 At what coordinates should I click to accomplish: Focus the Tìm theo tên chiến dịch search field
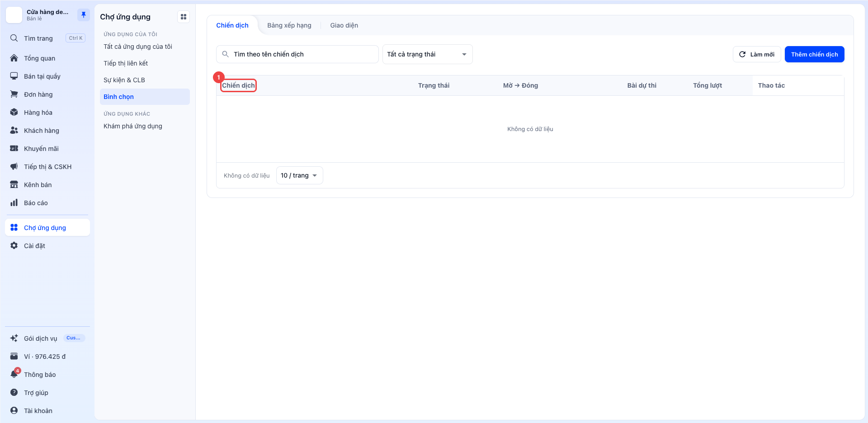coord(297,54)
